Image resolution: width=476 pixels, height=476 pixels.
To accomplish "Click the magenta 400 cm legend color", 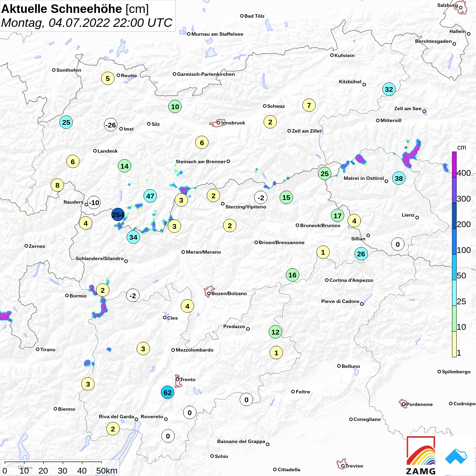I will tap(454, 164).
